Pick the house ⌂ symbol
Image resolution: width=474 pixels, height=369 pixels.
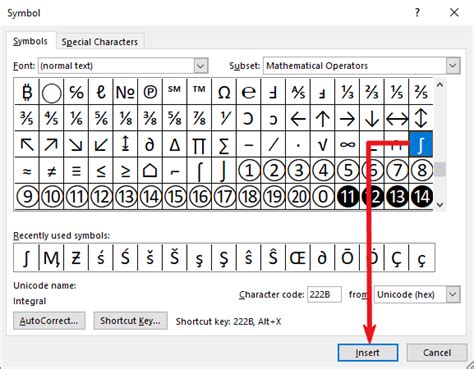pyautogui.click(x=150, y=171)
